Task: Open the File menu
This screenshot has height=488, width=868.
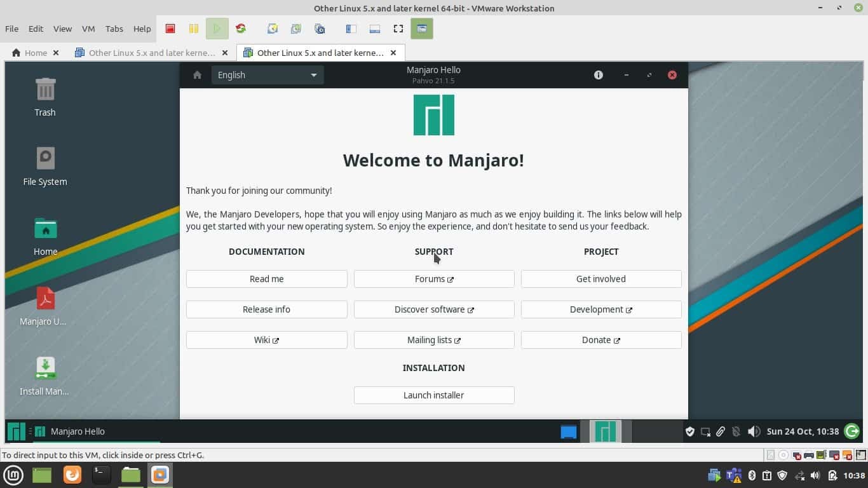Action: pyautogui.click(x=11, y=29)
